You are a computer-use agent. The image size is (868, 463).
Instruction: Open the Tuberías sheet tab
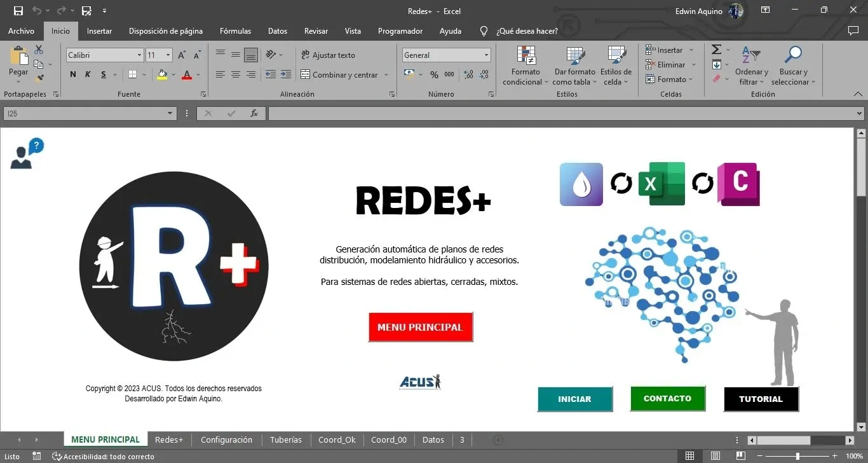point(286,439)
